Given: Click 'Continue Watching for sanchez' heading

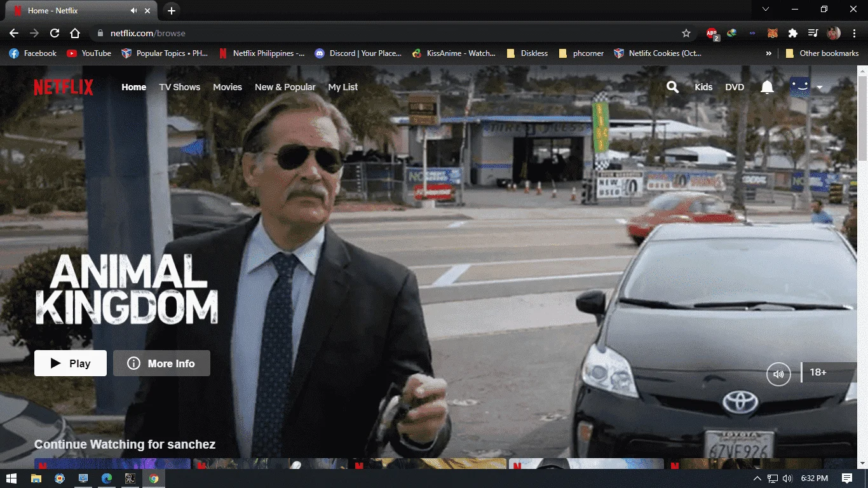Looking at the screenshot, I should (125, 444).
